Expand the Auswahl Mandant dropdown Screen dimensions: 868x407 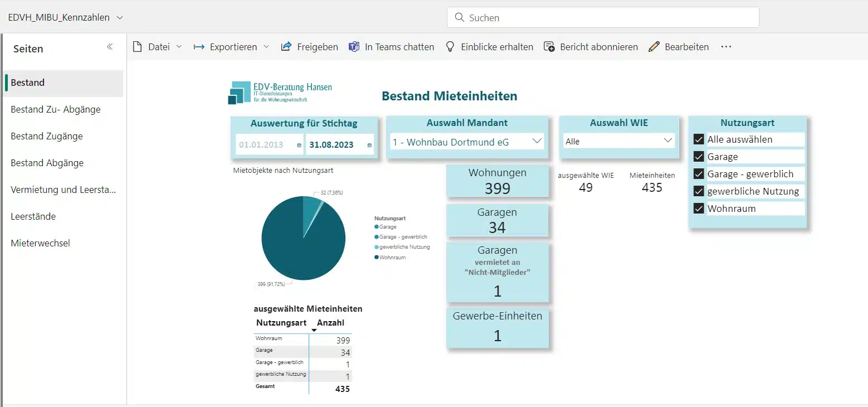537,142
